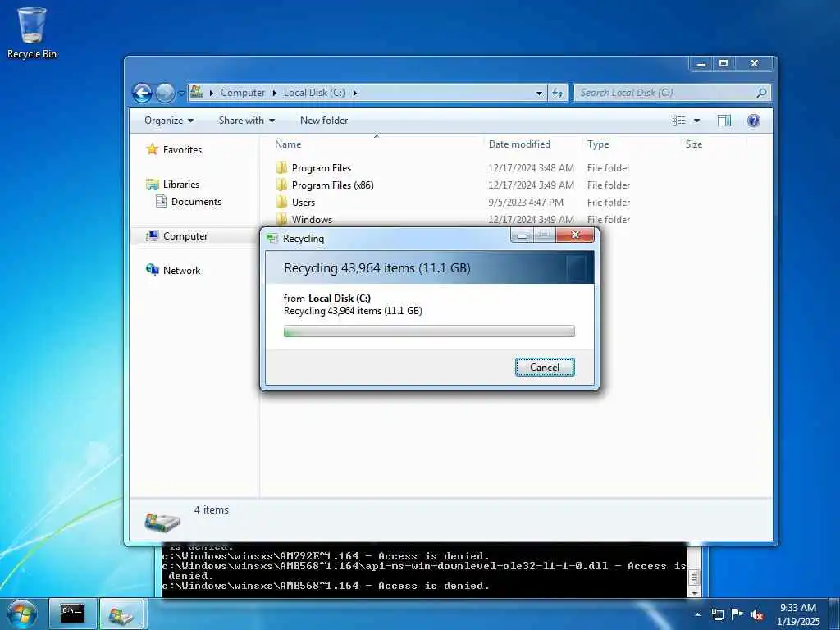Image resolution: width=840 pixels, height=630 pixels.
Task: Open address bar history dropdown
Action: (x=539, y=94)
